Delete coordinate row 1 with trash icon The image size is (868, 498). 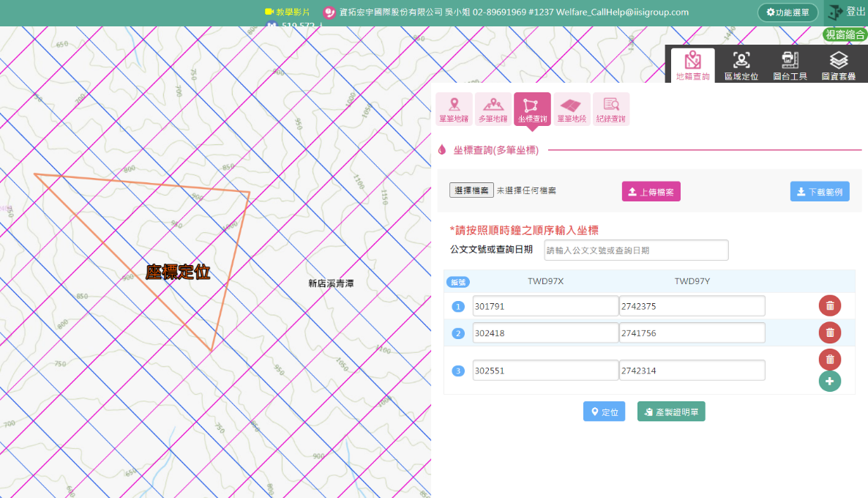point(830,306)
